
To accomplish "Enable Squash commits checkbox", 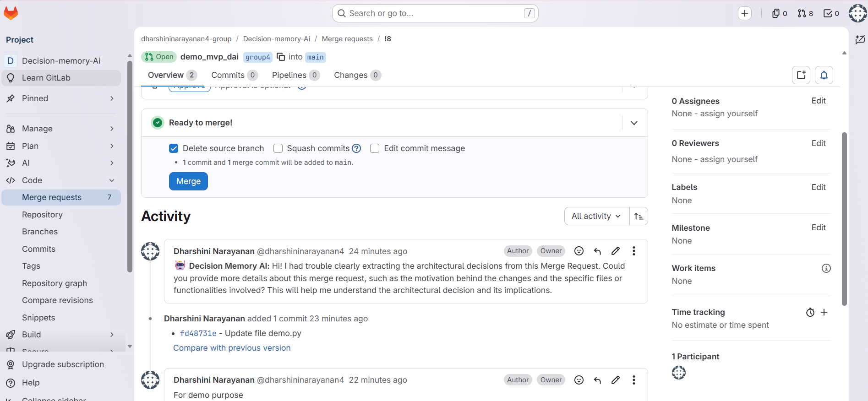I will pyautogui.click(x=278, y=148).
